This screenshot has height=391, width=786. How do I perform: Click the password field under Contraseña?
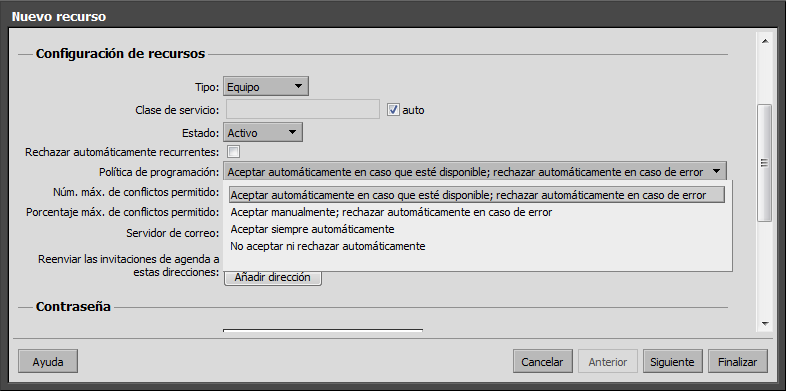tap(323, 330)
